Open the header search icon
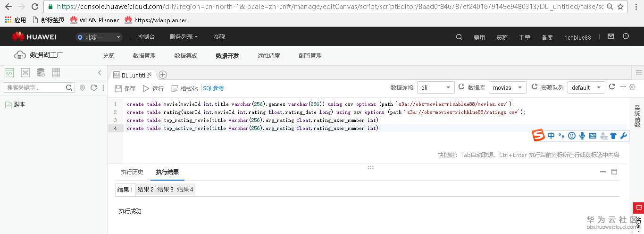The image size is (644, 234). point(460,37)
